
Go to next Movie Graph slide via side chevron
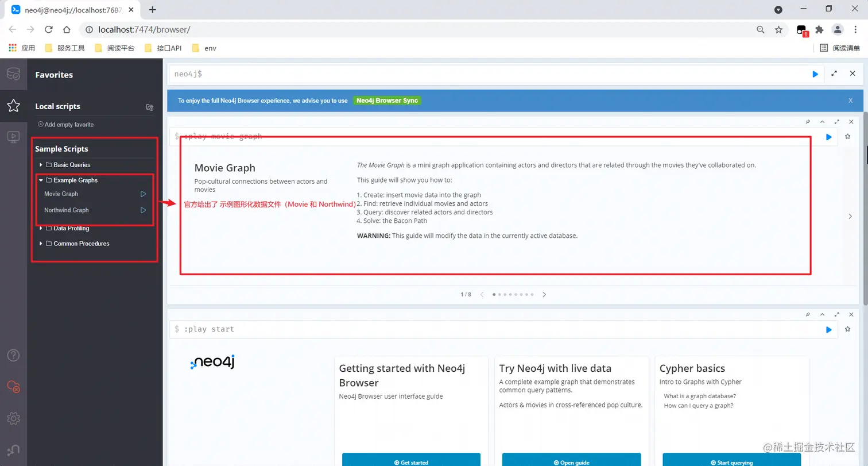[x=850, y=216]
